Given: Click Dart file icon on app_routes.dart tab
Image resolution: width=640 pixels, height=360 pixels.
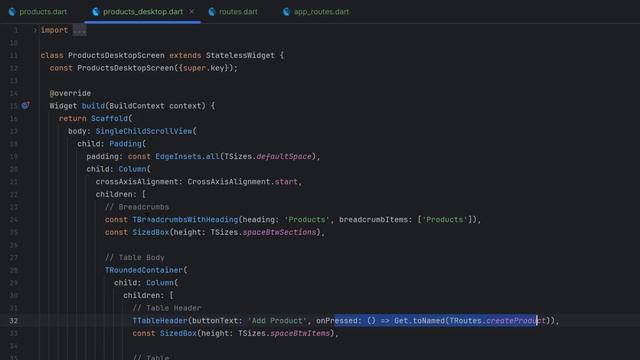Looking at the screenshot, I should click(x=287, y=12).
